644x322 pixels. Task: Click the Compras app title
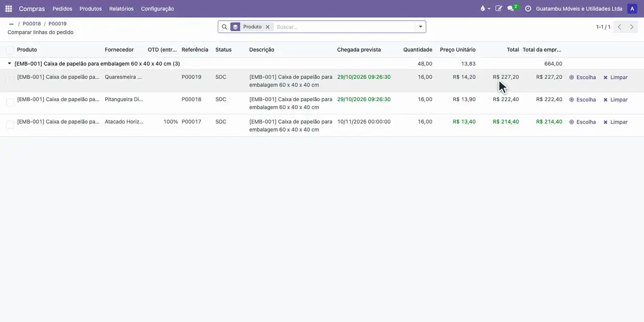click(x=32, y=9)
